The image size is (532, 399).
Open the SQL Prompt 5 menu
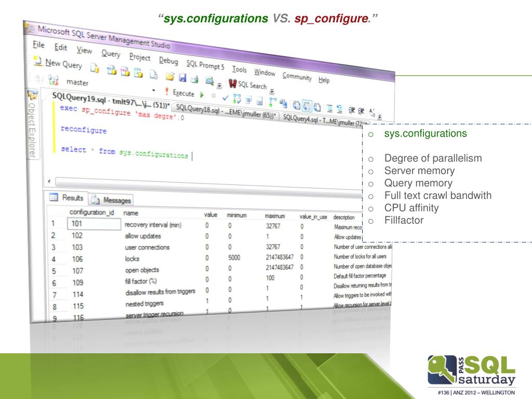click(x=205, y=64)
